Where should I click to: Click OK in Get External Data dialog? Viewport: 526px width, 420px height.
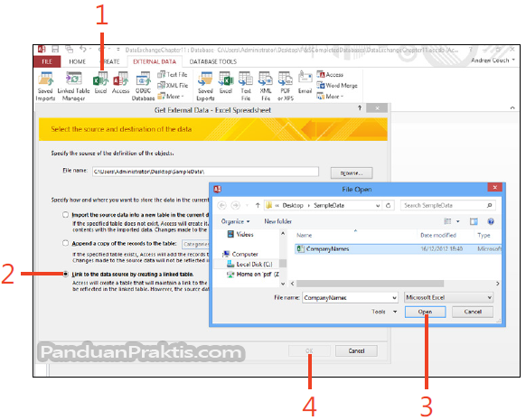coord(309,351)
